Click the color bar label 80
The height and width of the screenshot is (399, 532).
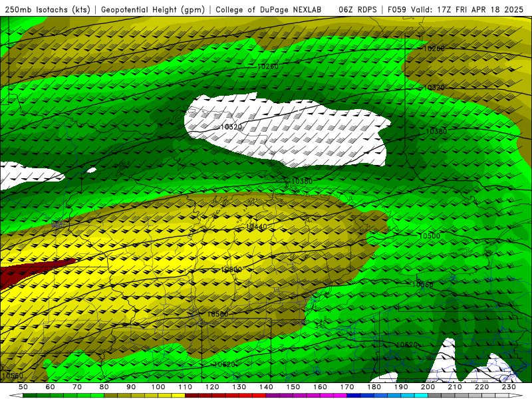[x=104, y=387]
